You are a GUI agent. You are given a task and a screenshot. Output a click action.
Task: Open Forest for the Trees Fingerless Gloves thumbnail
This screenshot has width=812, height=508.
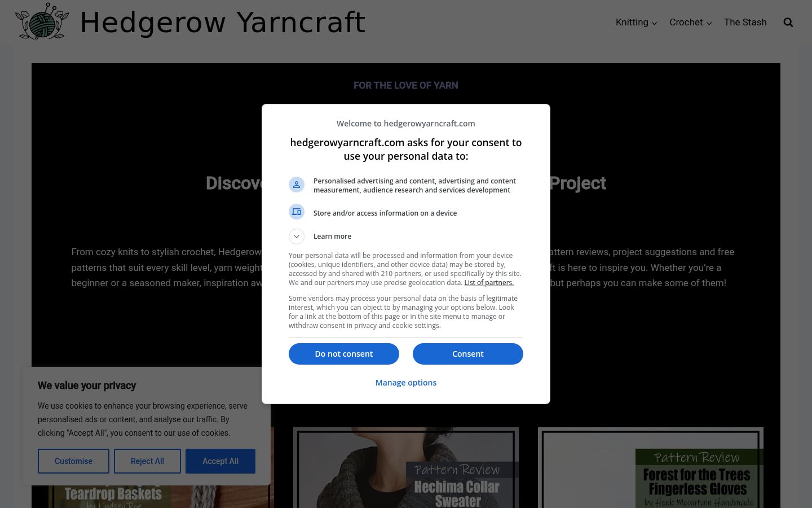pos(651,467)
